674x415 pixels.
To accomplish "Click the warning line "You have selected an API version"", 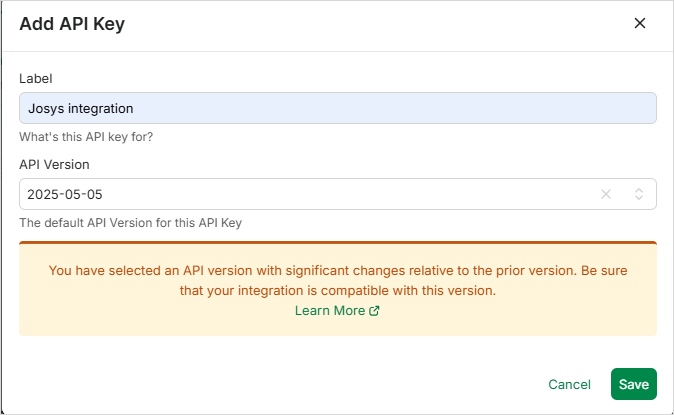I will [x=337, y=271].
